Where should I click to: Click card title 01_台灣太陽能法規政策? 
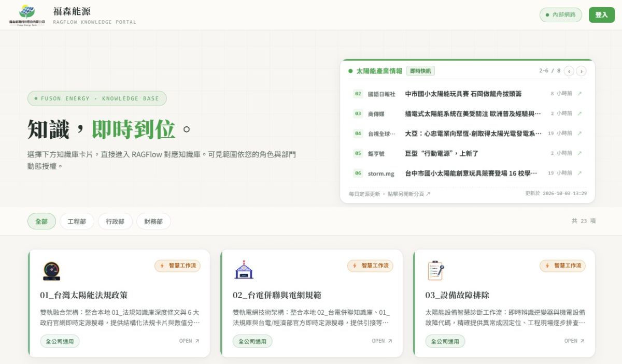point(83,295)
